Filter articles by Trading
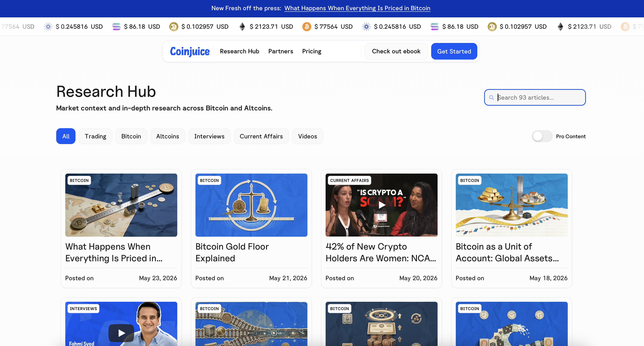 click(96, 136)
